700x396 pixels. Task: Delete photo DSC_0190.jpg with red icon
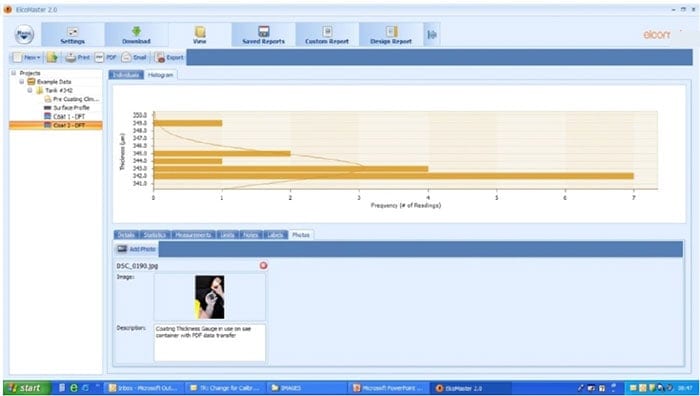(x=263, y=266)
